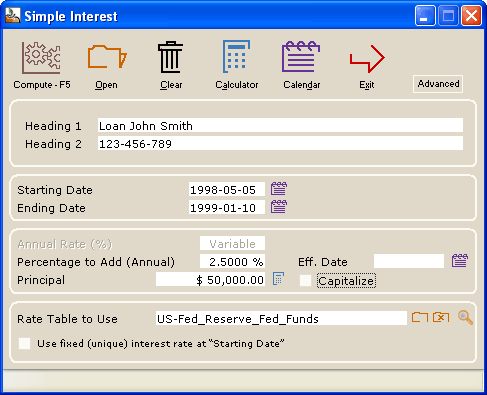Browse rate table with folder icon

[420, 317]
